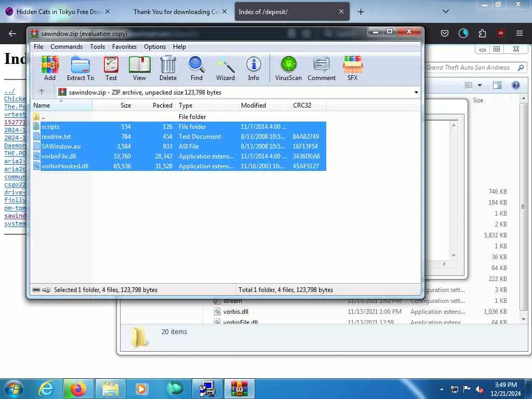Create SFX self-extracting archive
Image resolution: width=532 pixels, height=399 pixels.
(x=353, y=69)
